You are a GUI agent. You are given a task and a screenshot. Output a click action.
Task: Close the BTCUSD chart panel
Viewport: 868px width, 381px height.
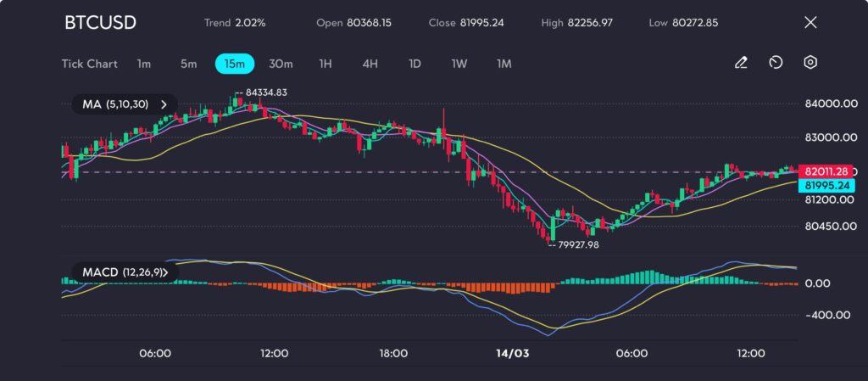pyautogui.click(x=810, y=23)
